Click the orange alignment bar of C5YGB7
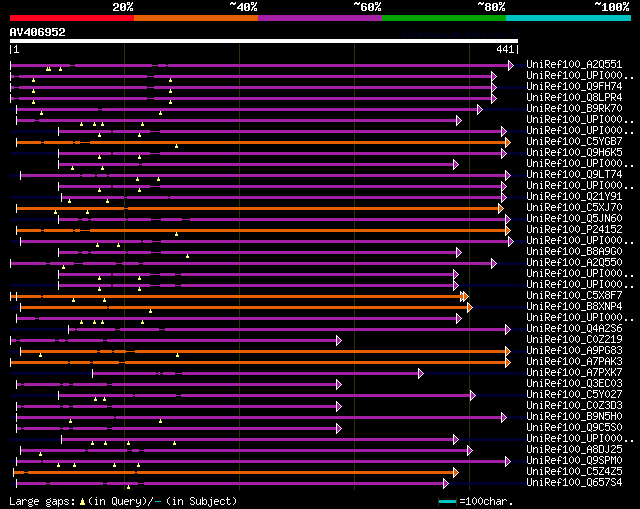This screenshot has width=640, height=509. 261,142
